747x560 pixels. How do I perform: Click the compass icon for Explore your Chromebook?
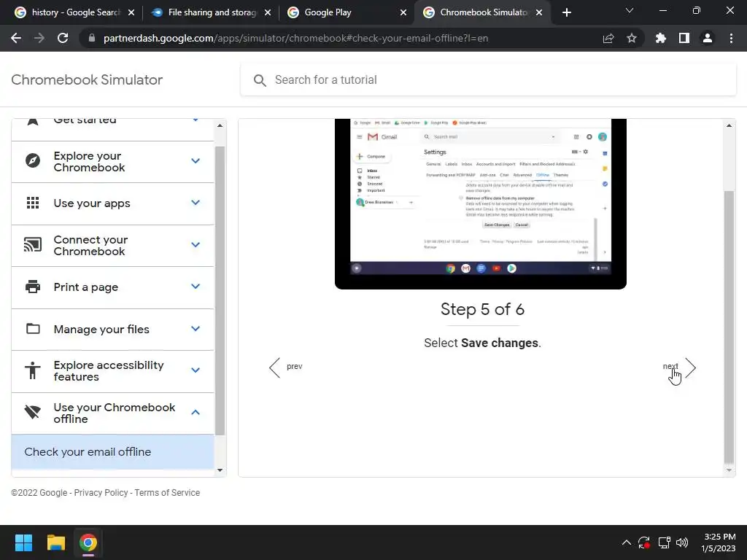[33, 161]
